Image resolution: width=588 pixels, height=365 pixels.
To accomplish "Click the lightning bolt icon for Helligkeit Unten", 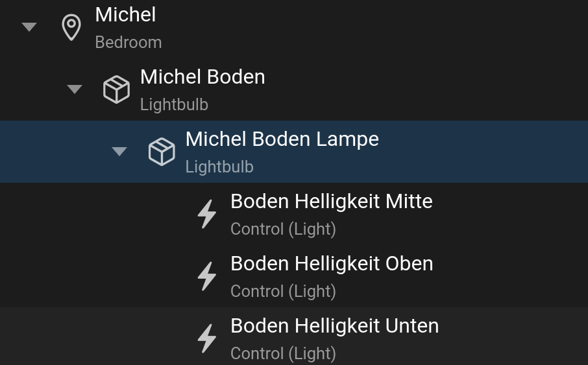I will [207, 338].
